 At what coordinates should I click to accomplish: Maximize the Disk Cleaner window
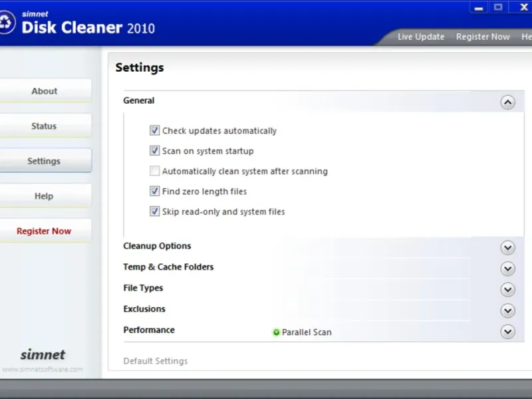point(498,7)
